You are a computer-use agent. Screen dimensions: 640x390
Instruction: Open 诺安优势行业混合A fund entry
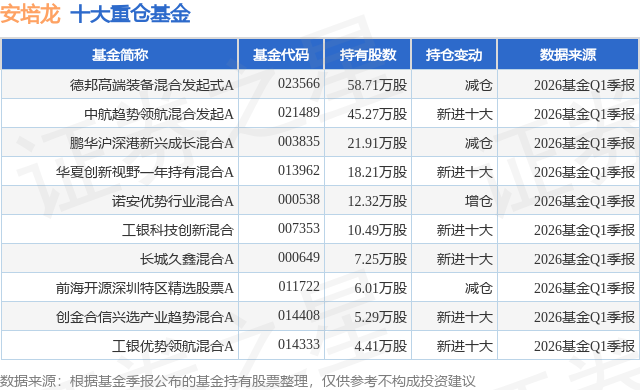tap(173, 201)
